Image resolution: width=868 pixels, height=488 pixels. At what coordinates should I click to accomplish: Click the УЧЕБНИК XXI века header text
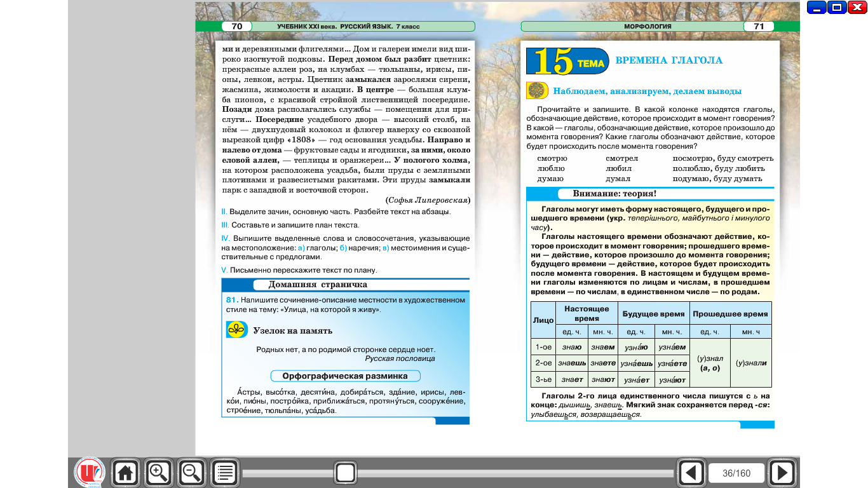point(348,27)
